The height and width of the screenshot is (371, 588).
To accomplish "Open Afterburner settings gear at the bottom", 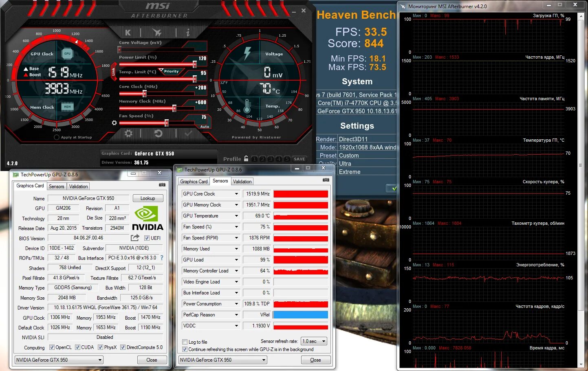I will (x=128, y=133).
